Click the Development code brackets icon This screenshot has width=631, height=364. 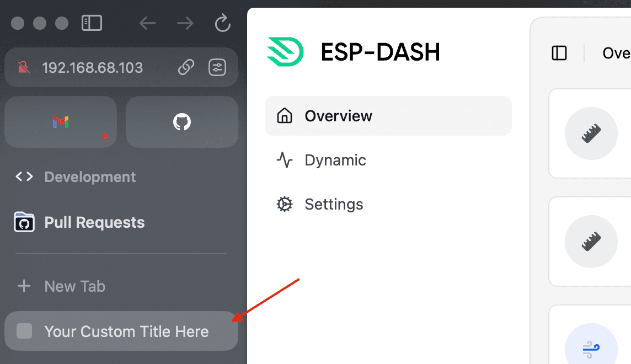tap(24, 176)
